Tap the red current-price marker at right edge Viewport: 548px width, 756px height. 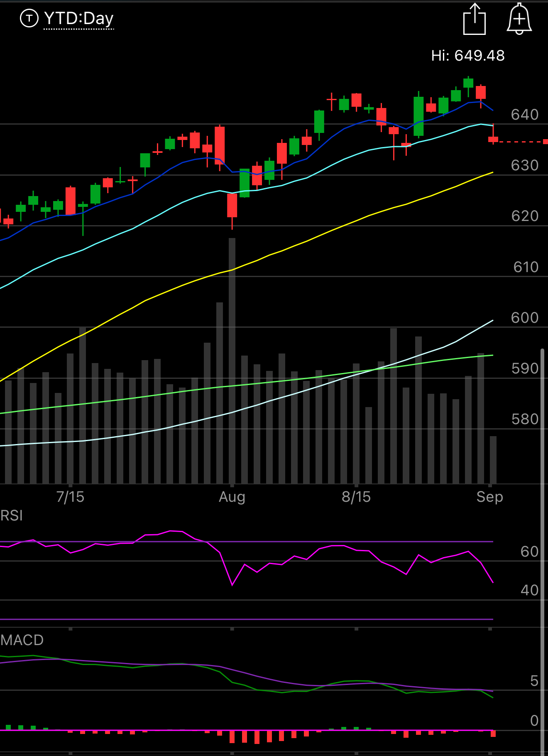coord(546,142)
